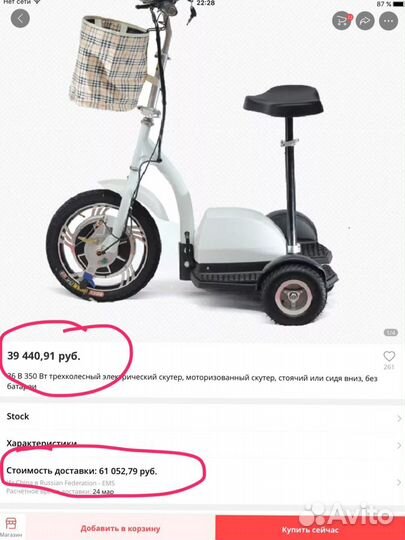Tap the favorites count 261
The width and height of the screenshot is (405, 540).
pos(389,367)
